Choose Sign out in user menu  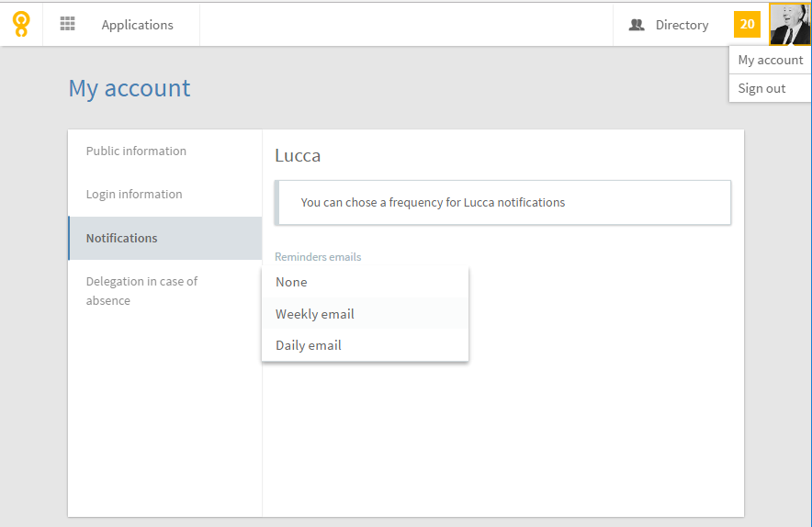[770, 88]
